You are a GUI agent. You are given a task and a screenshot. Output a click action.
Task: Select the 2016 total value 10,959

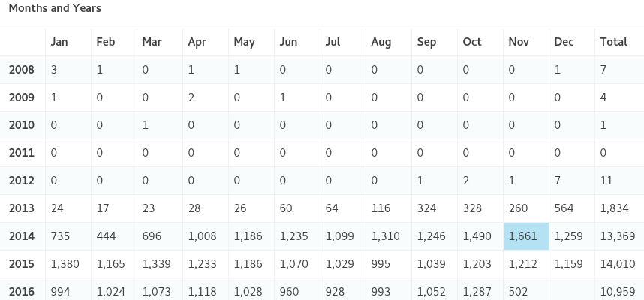point(618,292)
